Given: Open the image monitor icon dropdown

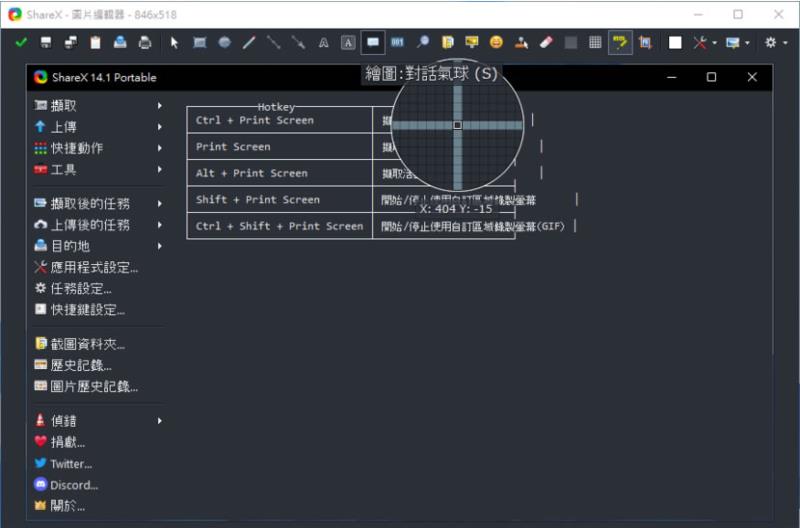Looking at the screenshot, I should tap(738, 42).
